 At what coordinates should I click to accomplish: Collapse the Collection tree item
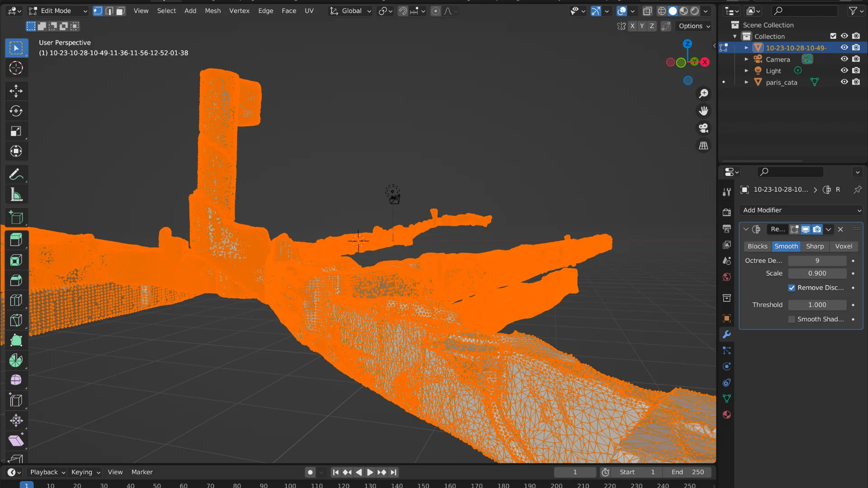(735, 36)
